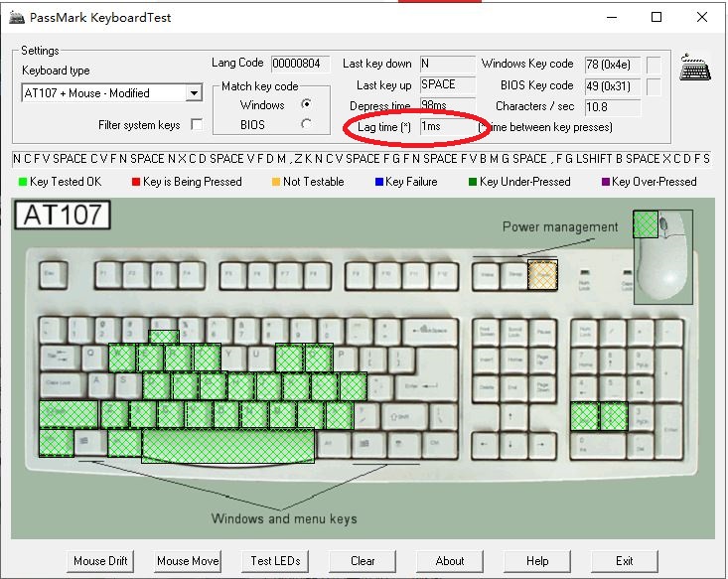Click the blue Key Failure swatch

point(378,182)
